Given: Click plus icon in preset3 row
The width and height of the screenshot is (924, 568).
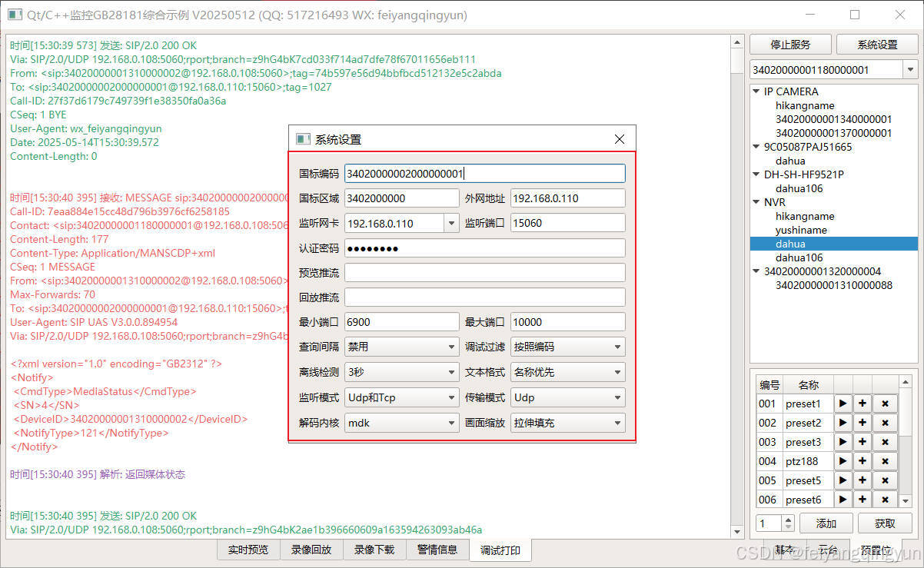Looking at the screenshot, I should [x=863, y=442].
